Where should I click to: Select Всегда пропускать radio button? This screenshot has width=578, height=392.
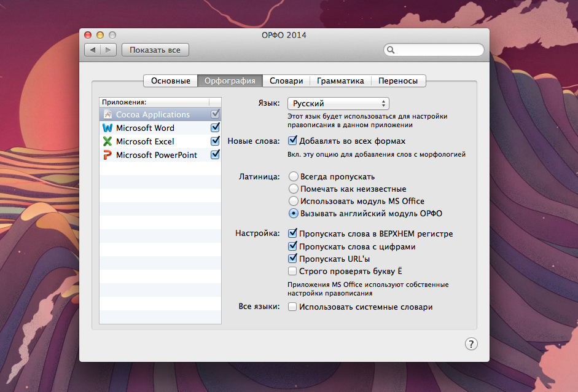coord(294,176)
